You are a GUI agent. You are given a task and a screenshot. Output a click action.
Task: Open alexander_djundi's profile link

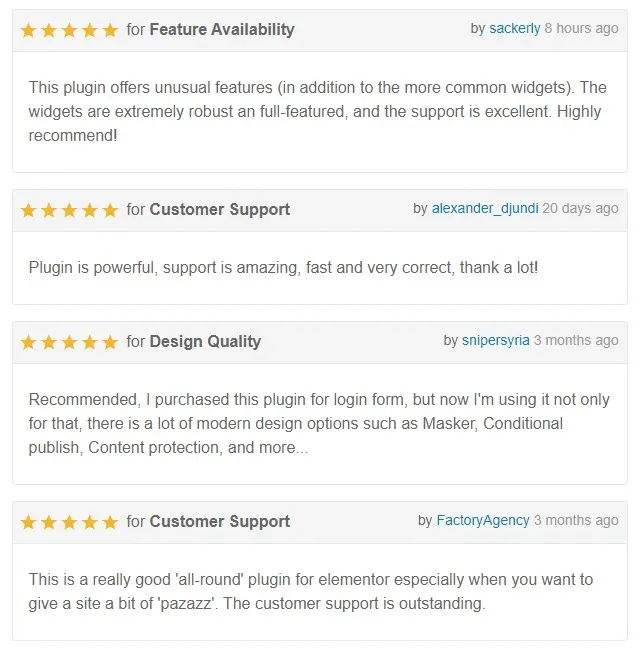[485, 208]
